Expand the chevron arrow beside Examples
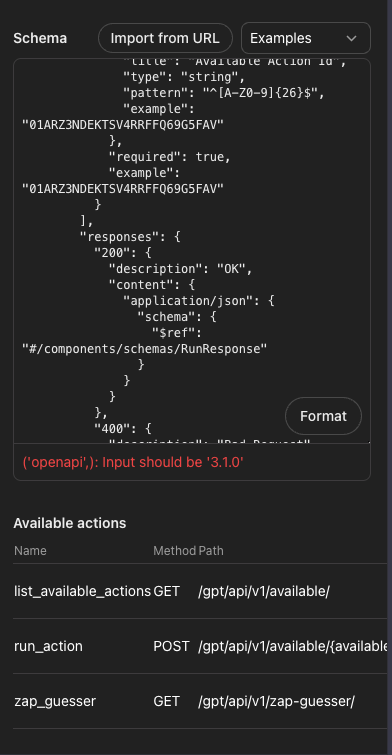The width and height of the screenshot is (392, 755). (352, 39)
